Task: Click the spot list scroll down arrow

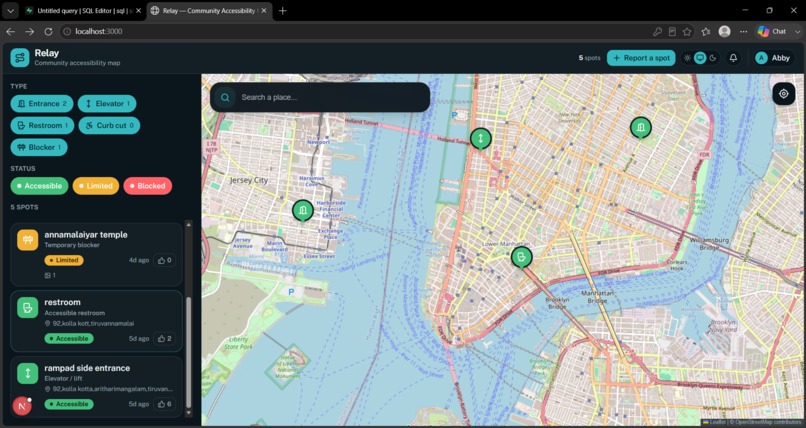Action: [188, 413]
